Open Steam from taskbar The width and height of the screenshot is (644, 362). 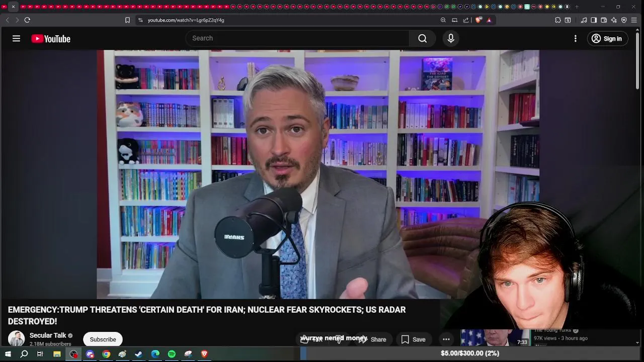tap(139, 354)
